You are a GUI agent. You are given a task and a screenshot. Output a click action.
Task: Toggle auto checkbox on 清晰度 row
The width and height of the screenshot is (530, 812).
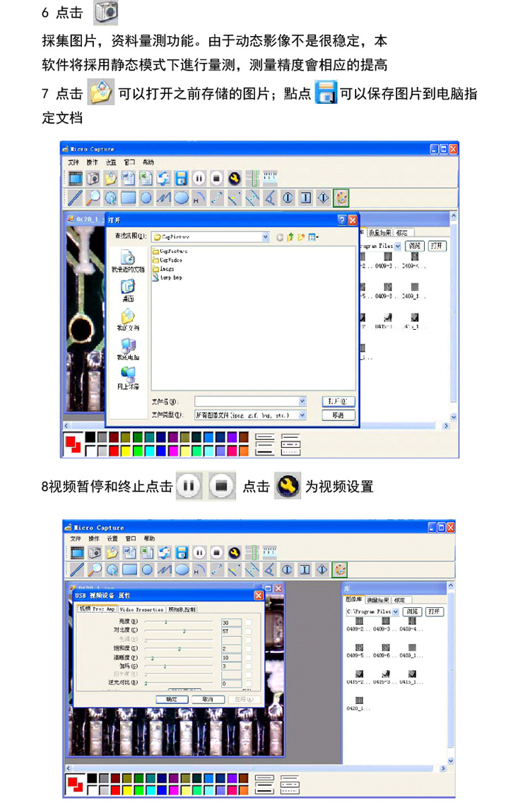click(248, 657)
